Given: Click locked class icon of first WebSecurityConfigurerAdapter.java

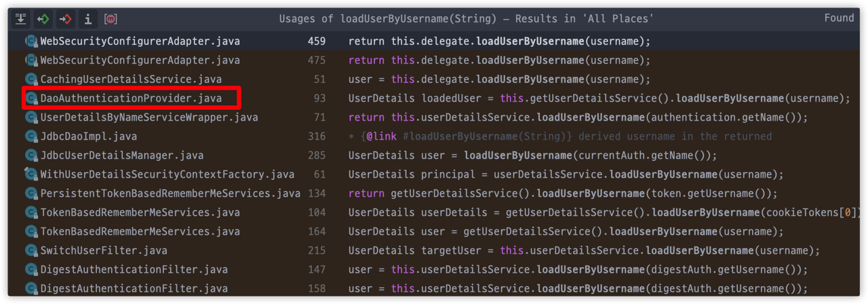Looking at the screenshot, I should click(x=31, y=41).
